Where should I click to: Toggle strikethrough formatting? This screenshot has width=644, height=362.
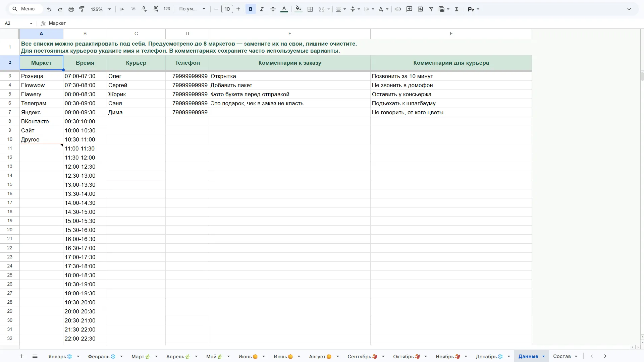click(x=273, y=9)
